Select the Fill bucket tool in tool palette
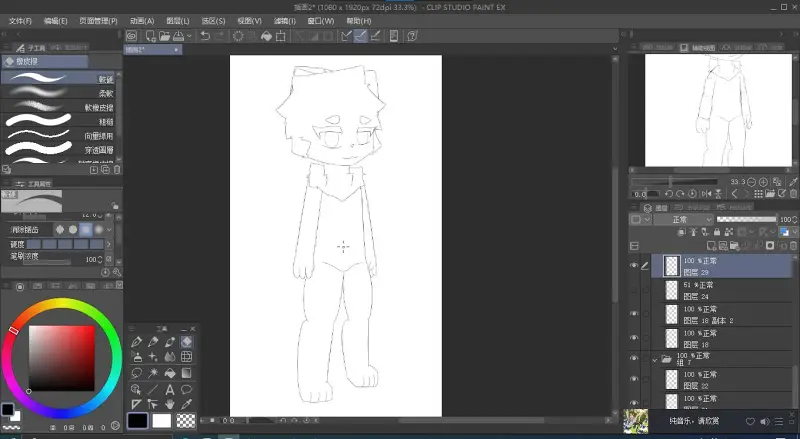 click(170, 373)
